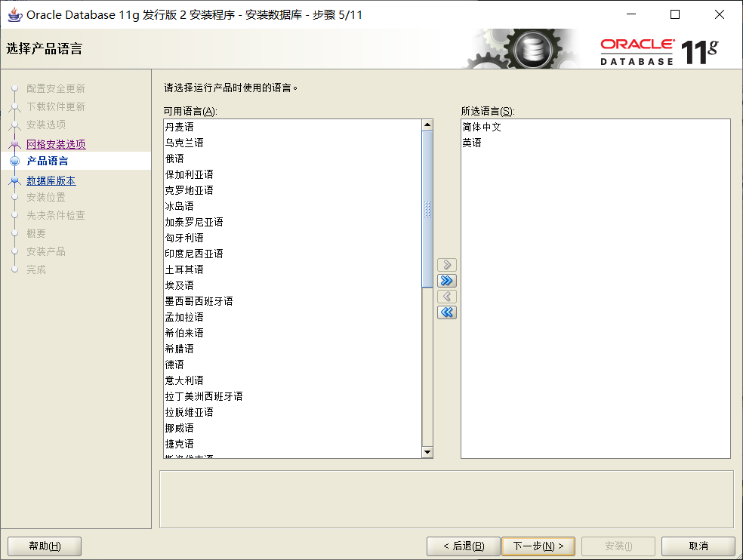
Task: Click the 安装产品 step in sidebar
Action: click(46, 251)
